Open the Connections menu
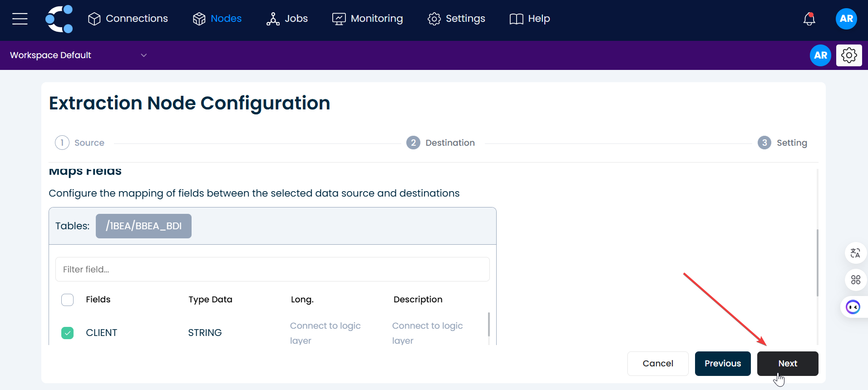This screenshot has width=868, height=390. (x=128, y=19)
